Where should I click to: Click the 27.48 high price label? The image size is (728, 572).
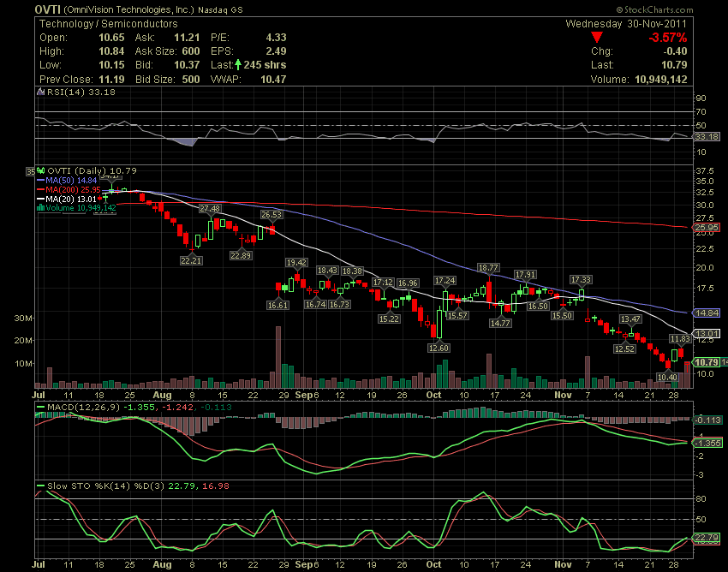pos(210,209)
